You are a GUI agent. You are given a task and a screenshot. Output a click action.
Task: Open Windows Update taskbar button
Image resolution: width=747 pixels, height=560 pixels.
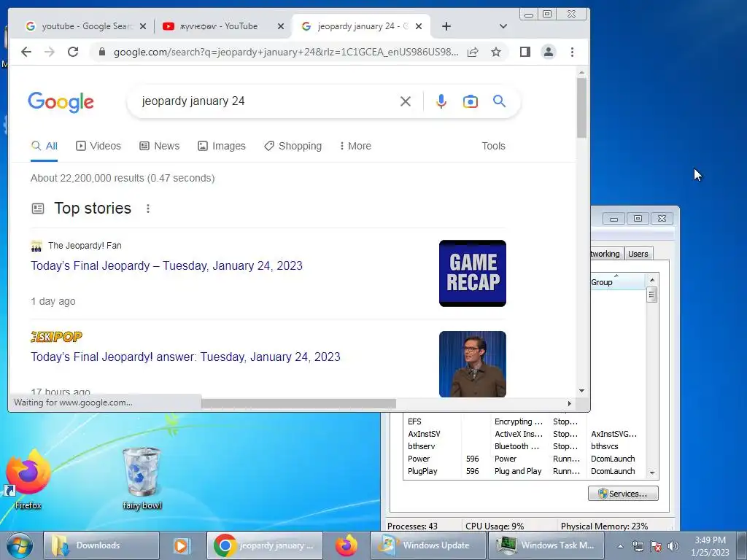[x=427, y=545]
